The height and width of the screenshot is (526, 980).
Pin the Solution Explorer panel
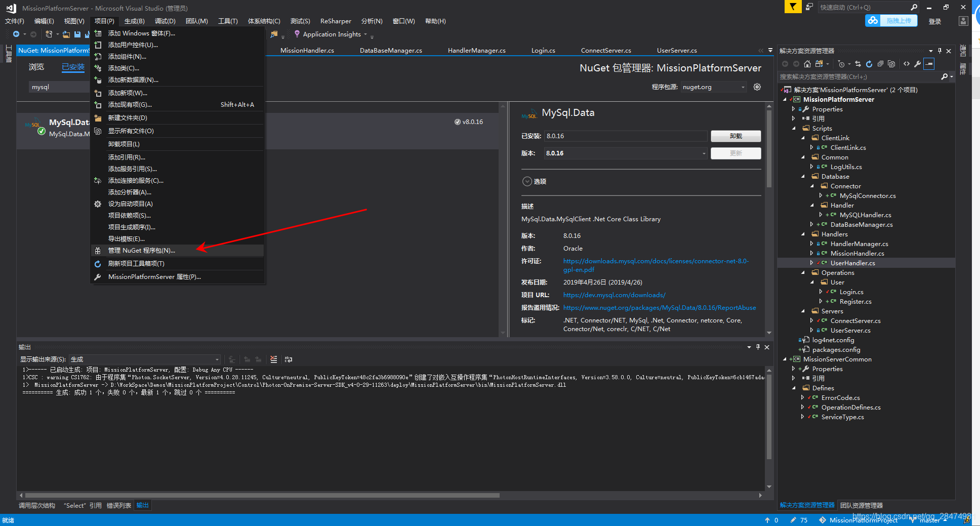940,51
